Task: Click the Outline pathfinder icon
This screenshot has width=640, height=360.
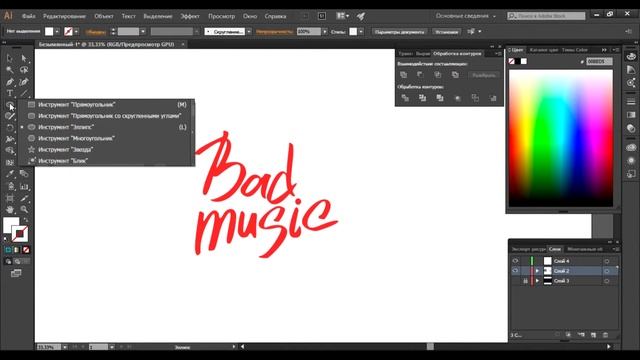Action: click(x=476, y=98)
